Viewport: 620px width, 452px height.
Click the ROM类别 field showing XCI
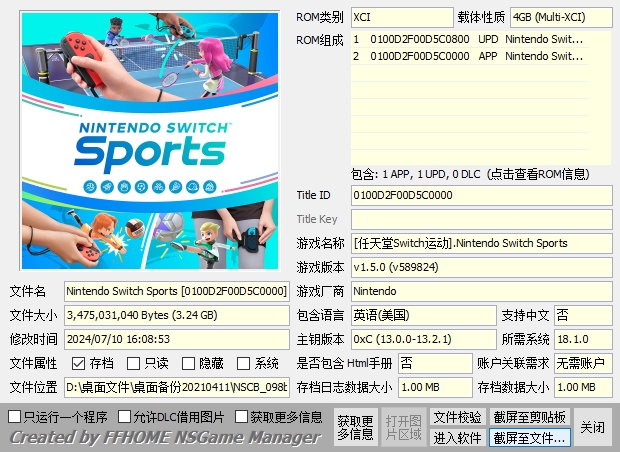[402, 17]
